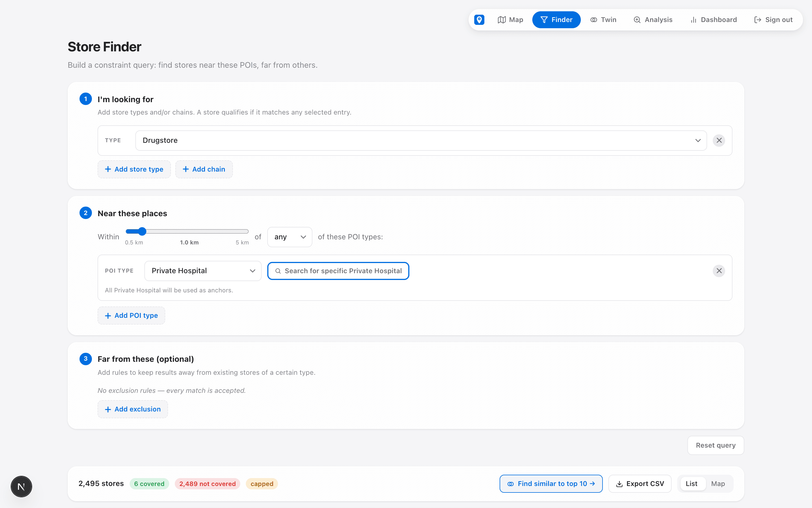The height and width of the screenshot is (508, 812).
Task: Find similar stores to top 10
Action: point(551,484)
